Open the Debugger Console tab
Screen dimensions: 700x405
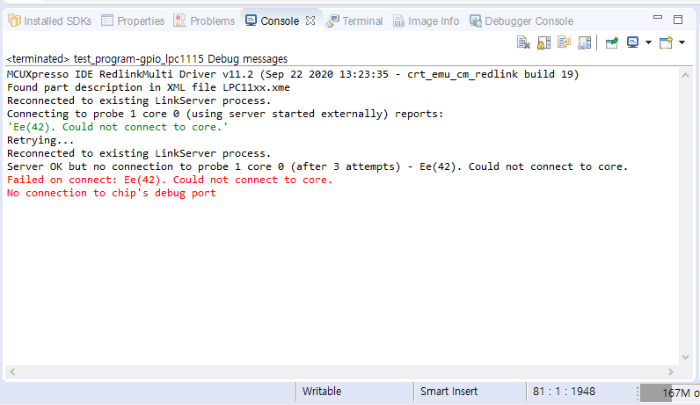coord(521,21)
